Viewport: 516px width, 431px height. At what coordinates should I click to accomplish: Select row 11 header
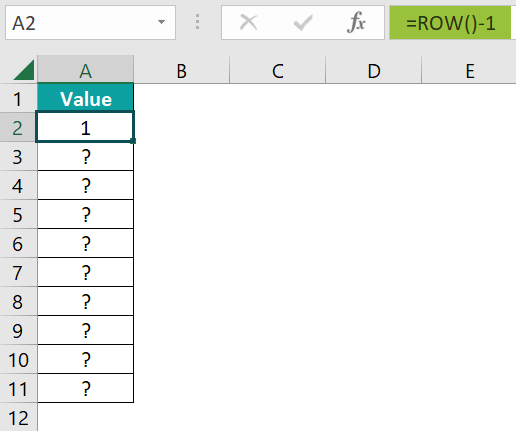click(x=18, y=388)
